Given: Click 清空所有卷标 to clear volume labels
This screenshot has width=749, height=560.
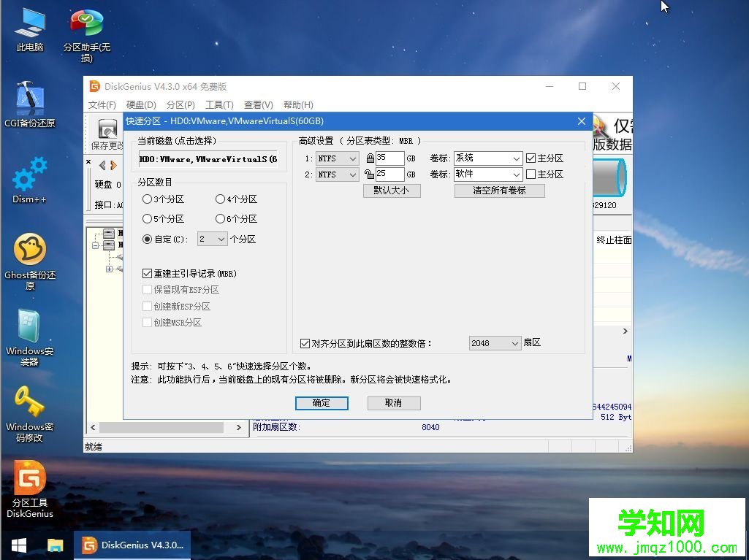Looking at the screenshot, I should click(x=500, y=190).
